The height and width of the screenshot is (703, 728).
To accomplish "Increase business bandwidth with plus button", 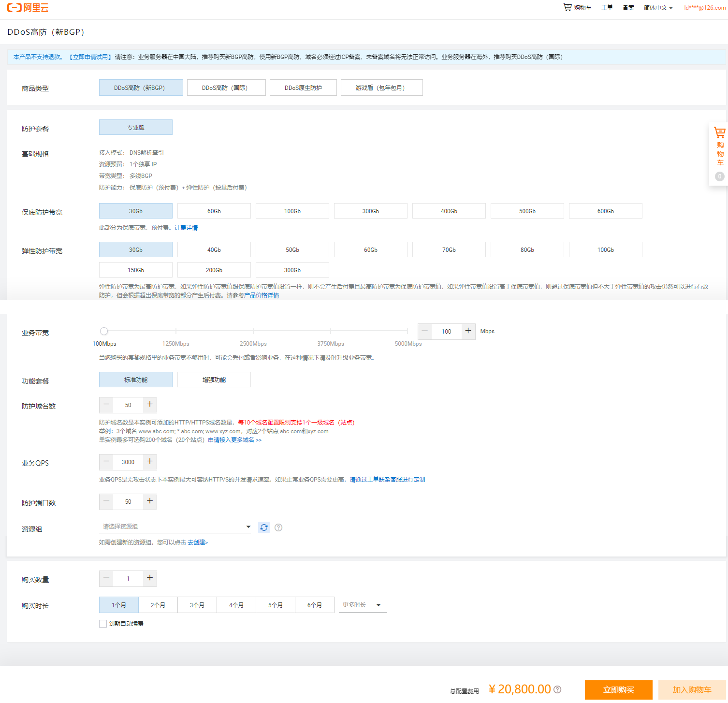I will pyautogui.click(x=468, y=331).
